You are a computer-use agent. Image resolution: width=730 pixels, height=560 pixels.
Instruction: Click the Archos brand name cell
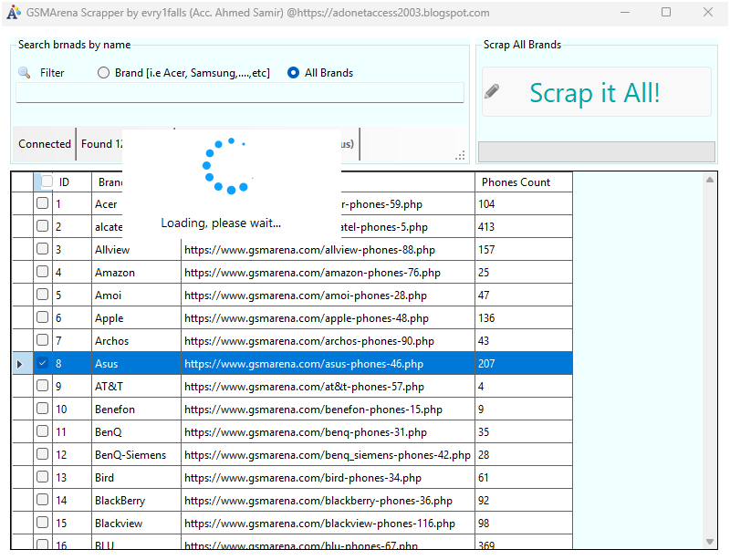click(136, 341)
